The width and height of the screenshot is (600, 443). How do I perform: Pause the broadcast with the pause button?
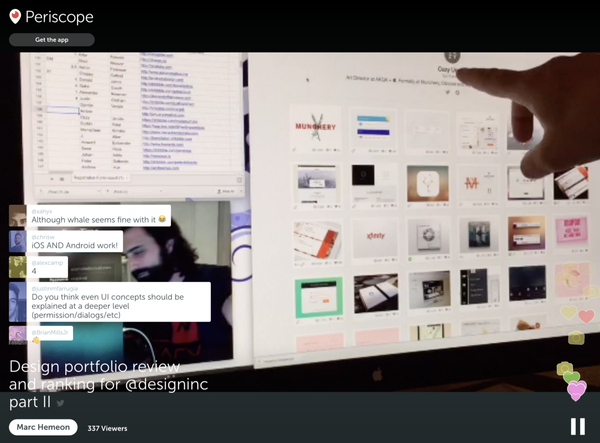(x=577, y=426)
